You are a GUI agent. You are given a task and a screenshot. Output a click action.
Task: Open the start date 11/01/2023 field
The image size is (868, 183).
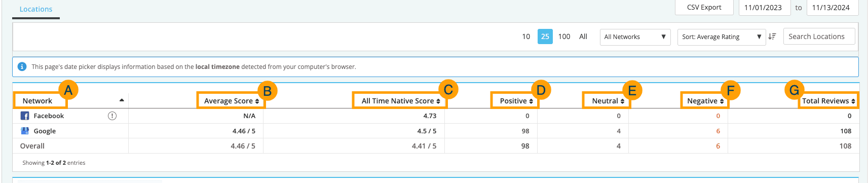(x=763, y=8)
